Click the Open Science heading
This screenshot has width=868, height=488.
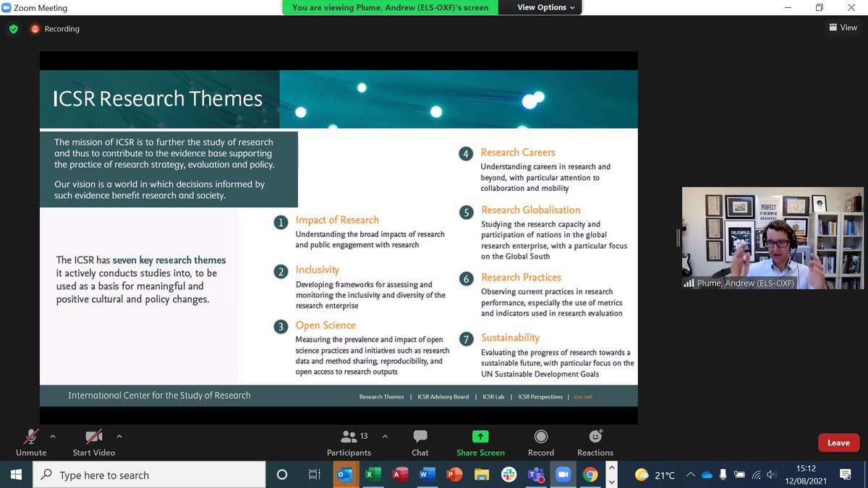(325, 325)
